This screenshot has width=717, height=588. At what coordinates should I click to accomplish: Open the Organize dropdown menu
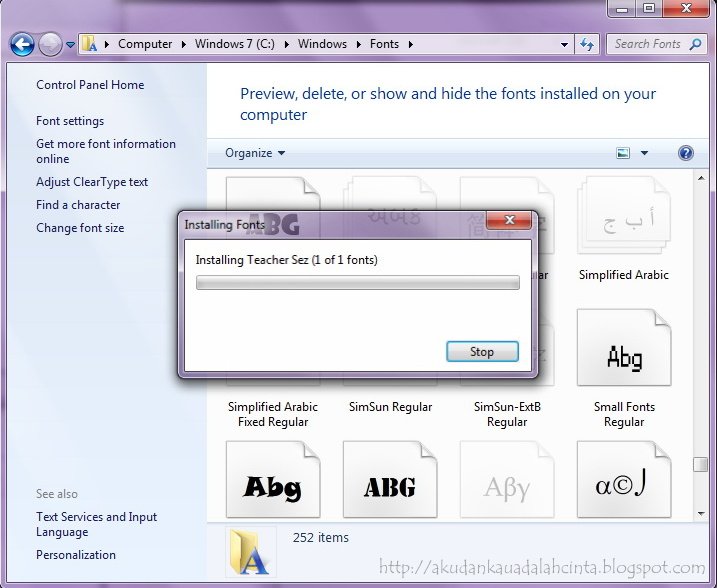click(x=254, y=153)
